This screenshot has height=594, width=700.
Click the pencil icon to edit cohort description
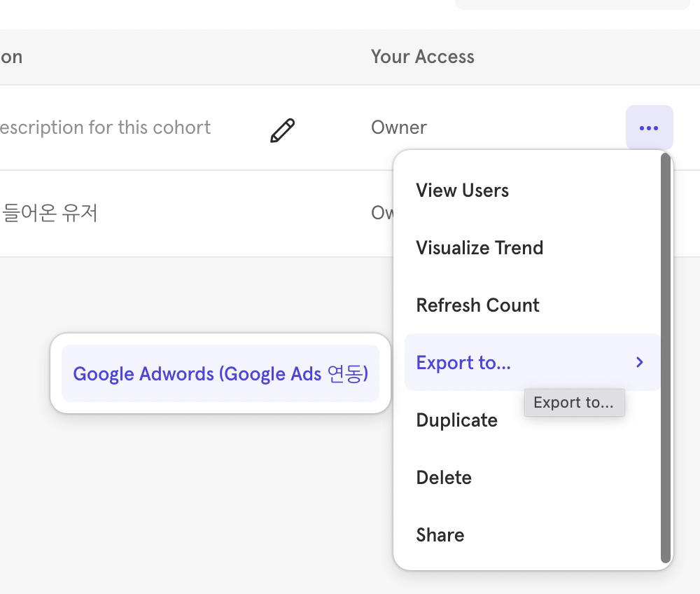pos(282,130)
